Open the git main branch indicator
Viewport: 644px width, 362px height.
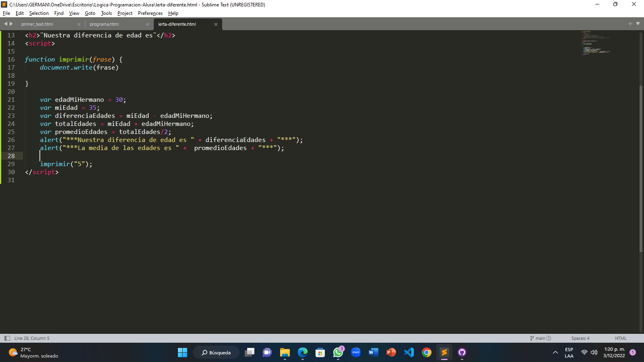(x=541, y=338)
